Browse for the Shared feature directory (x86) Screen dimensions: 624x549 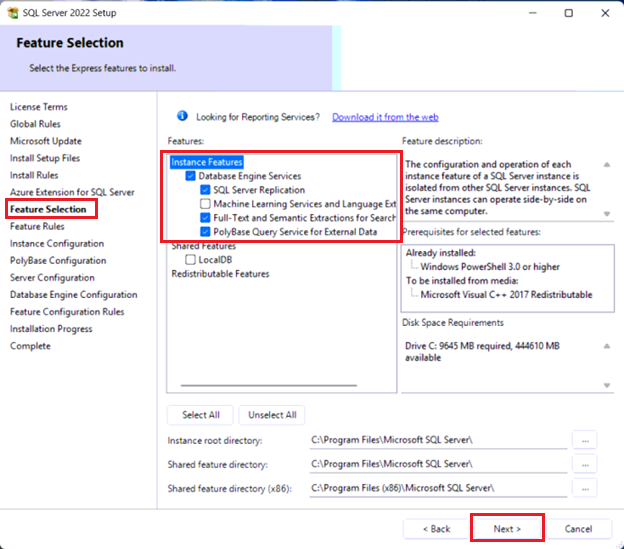(x=585, y=488)
